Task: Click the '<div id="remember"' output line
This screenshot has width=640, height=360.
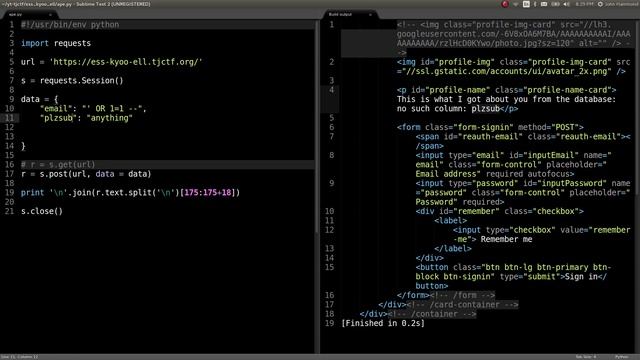Action: [x=500, y=211]
